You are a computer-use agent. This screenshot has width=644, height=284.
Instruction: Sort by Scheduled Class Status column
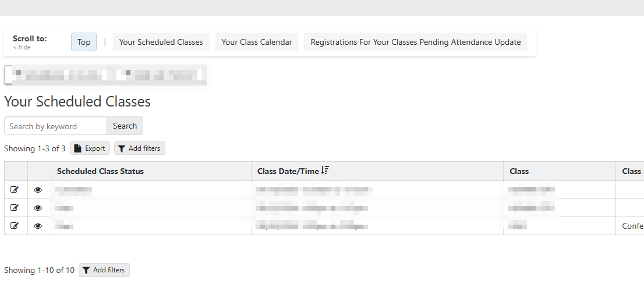(100, 171)
